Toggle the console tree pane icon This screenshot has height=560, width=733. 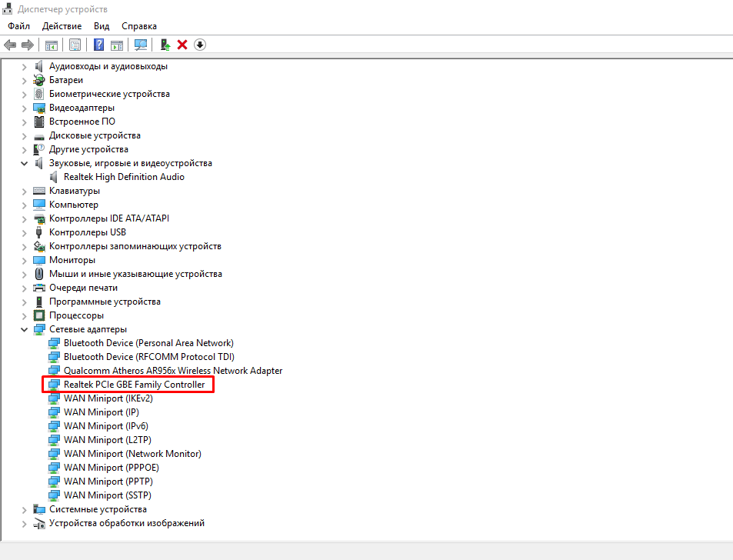[52, 45]
